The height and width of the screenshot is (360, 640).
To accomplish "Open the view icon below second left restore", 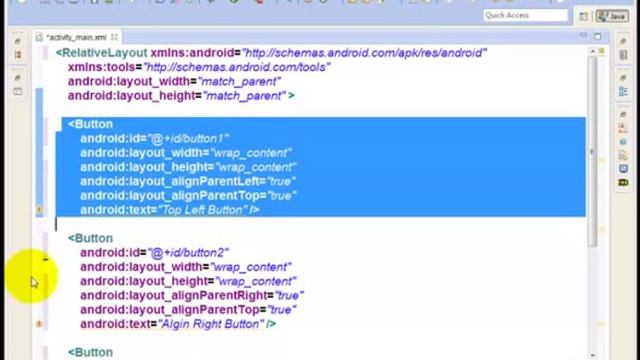I will 18,91.
